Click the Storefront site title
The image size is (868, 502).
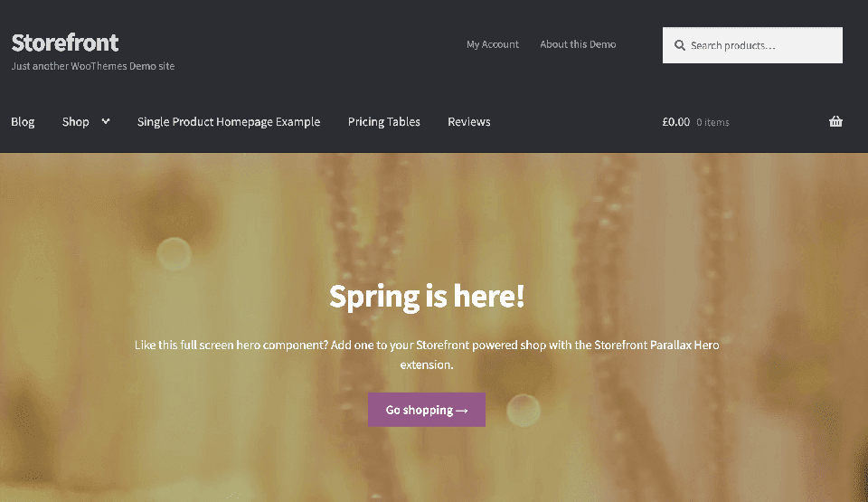pos(65,43)
